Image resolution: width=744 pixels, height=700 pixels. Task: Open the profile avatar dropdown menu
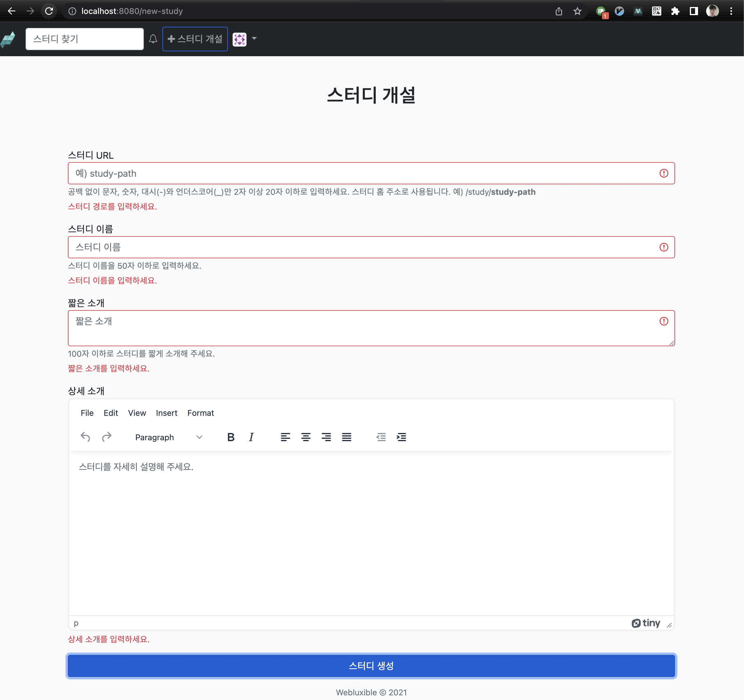click(x=245, y=39)
